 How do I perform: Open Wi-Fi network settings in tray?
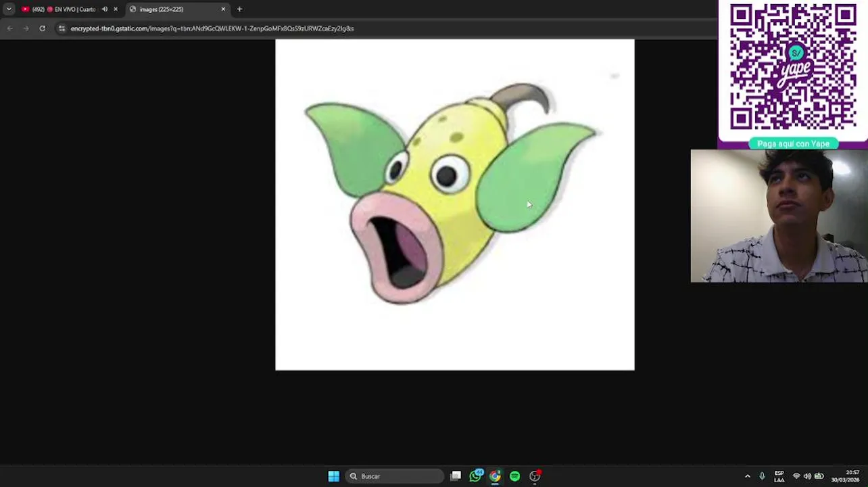coord(796,476)
